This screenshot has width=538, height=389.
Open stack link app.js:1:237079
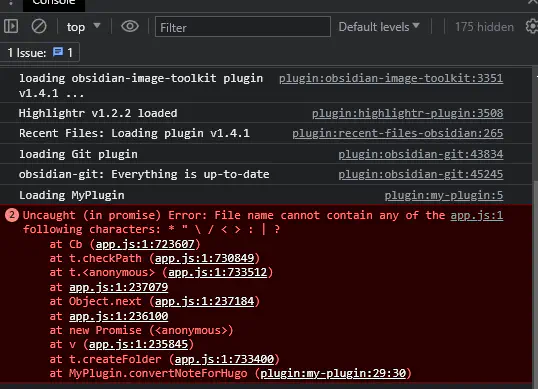click(x=119, y=287)
